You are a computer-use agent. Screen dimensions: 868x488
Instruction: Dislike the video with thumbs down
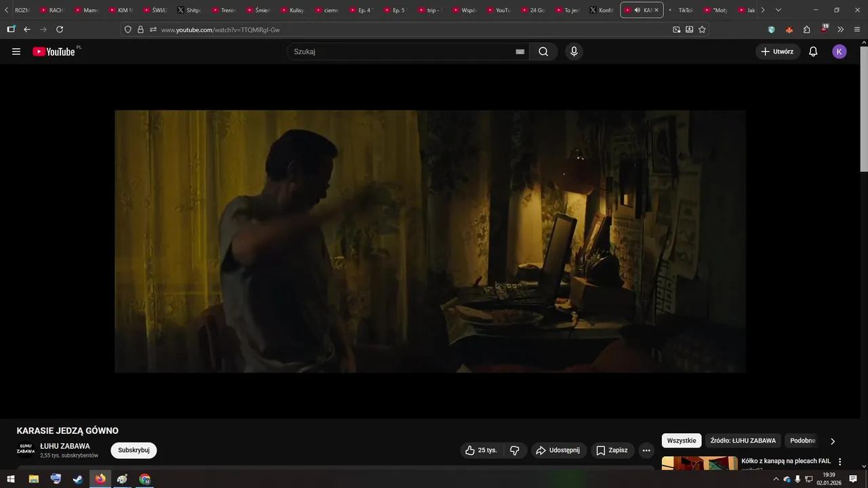point(515,450)
